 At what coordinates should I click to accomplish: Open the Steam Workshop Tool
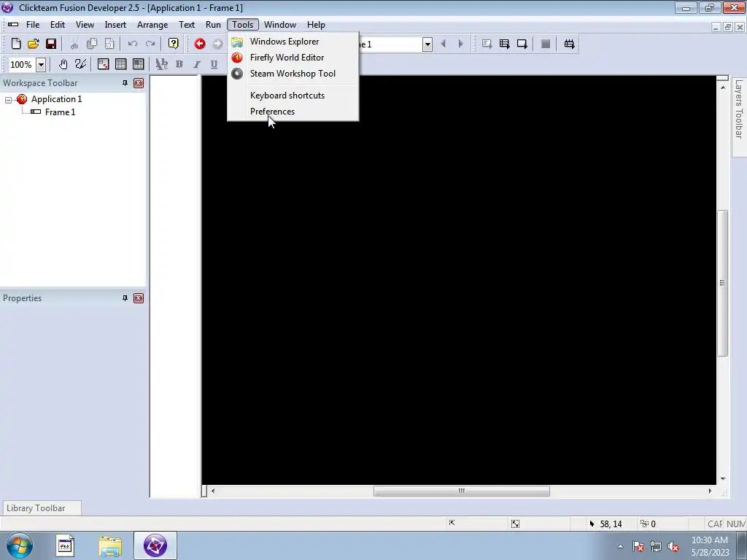point(293,74)
